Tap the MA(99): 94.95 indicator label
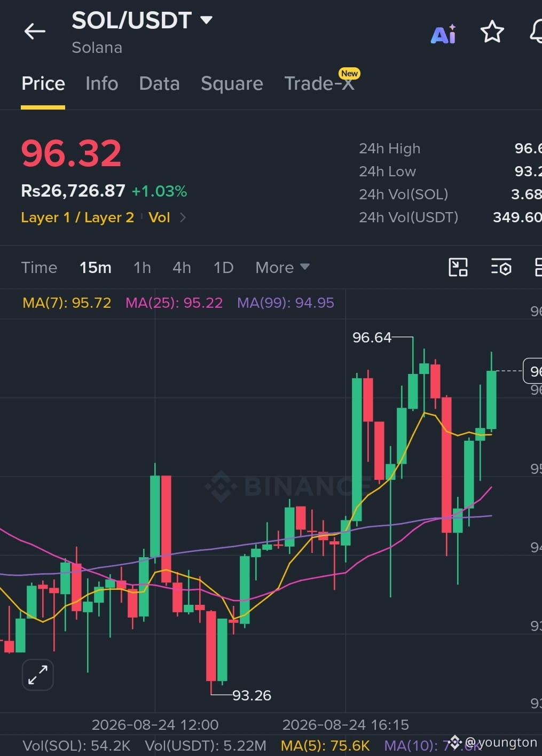Screen dimensions: 542x756 tap(286, 303)
